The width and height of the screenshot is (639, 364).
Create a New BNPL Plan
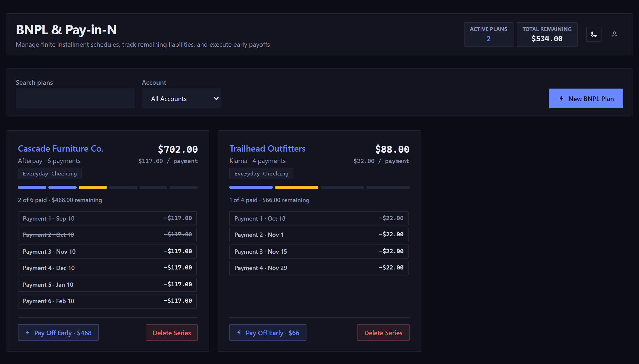pos(586,98)
